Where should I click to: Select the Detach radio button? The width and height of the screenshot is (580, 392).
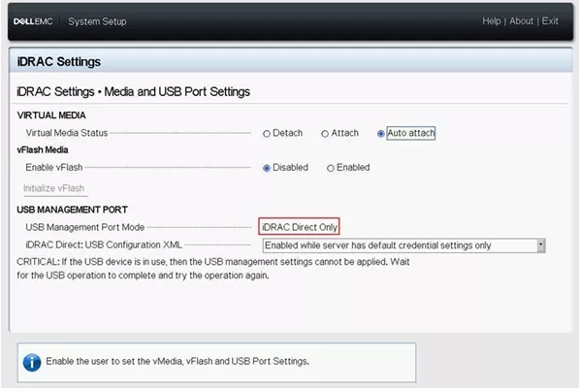click(267, 134)
